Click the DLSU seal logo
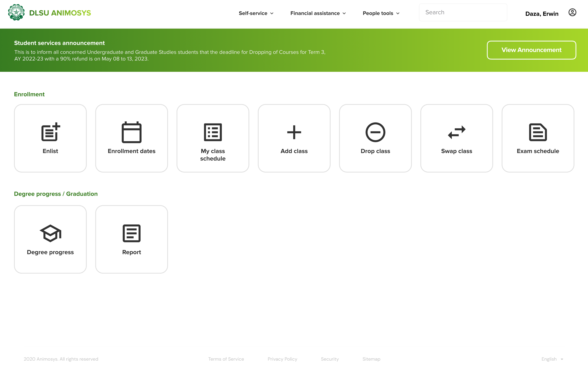Image resolution: width=588 pixels, height=366 pixels. (x=16, y=12)
